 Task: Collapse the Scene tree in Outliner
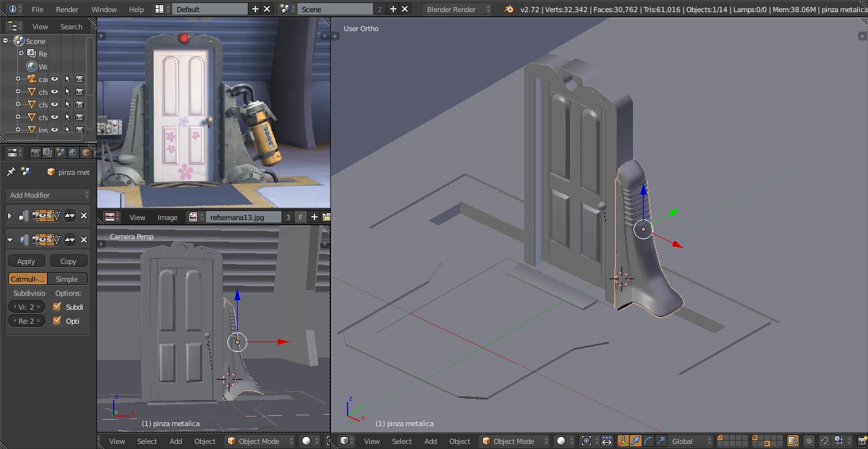click(x=6, y=41)
